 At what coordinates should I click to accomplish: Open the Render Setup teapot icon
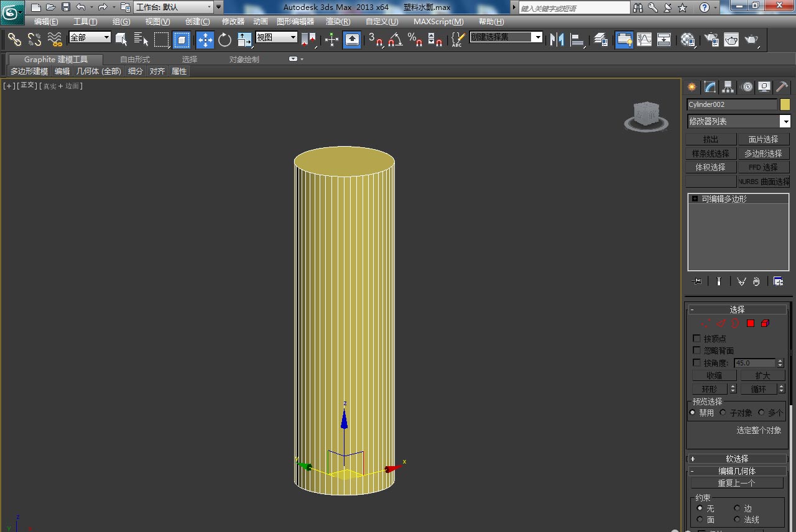coord(711,40)
